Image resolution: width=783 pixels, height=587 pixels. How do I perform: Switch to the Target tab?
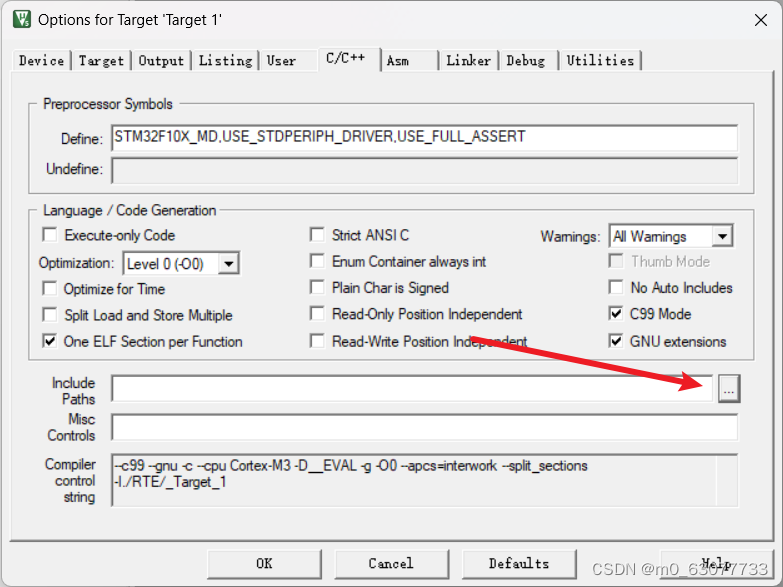(x=101, y=61)
